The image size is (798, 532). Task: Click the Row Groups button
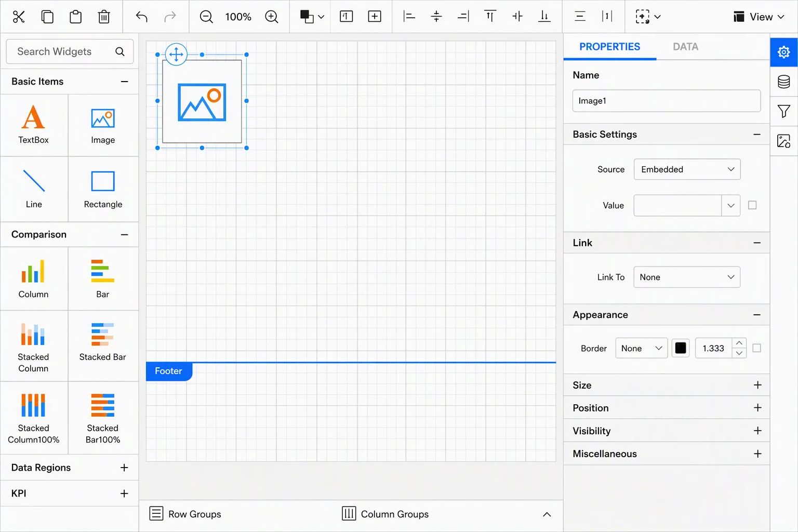(185, 514)
